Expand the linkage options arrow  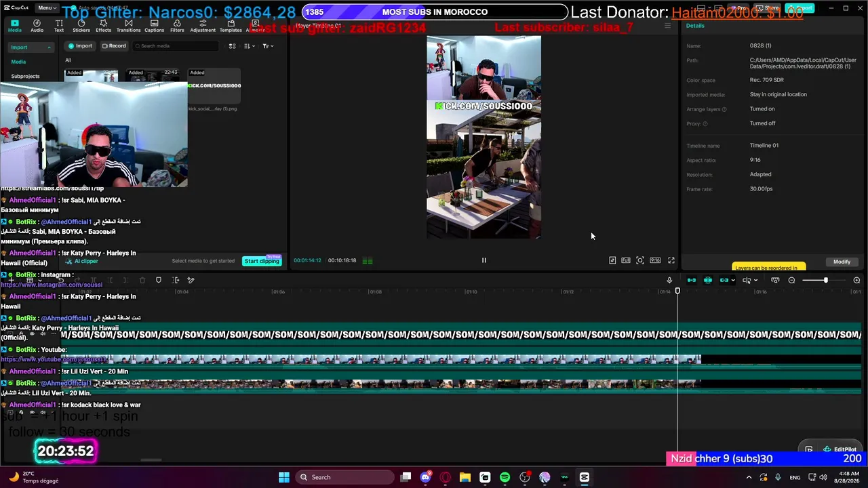tap(733, 281)
